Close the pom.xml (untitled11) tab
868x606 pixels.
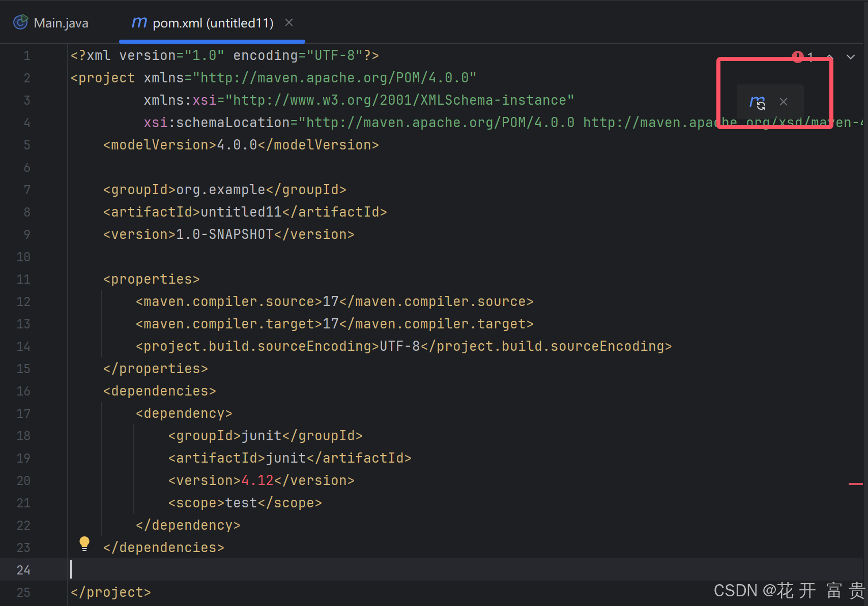[x=289, y=22]
